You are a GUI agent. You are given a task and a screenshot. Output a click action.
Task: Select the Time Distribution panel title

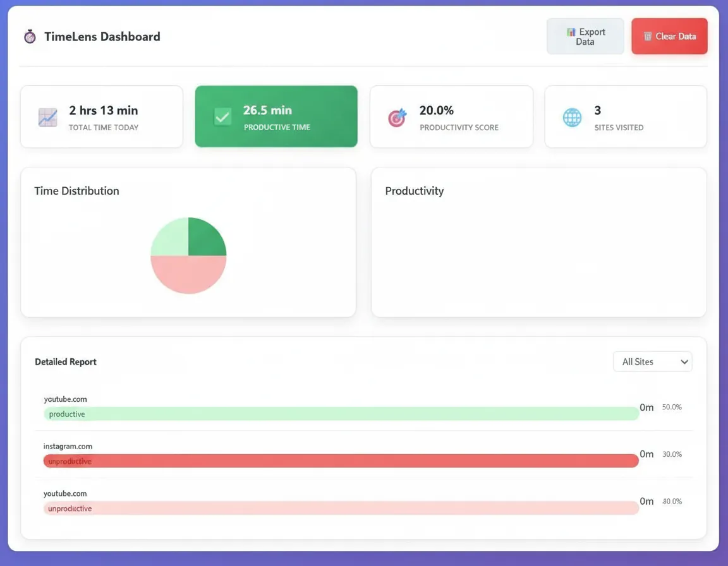[76, 191]
